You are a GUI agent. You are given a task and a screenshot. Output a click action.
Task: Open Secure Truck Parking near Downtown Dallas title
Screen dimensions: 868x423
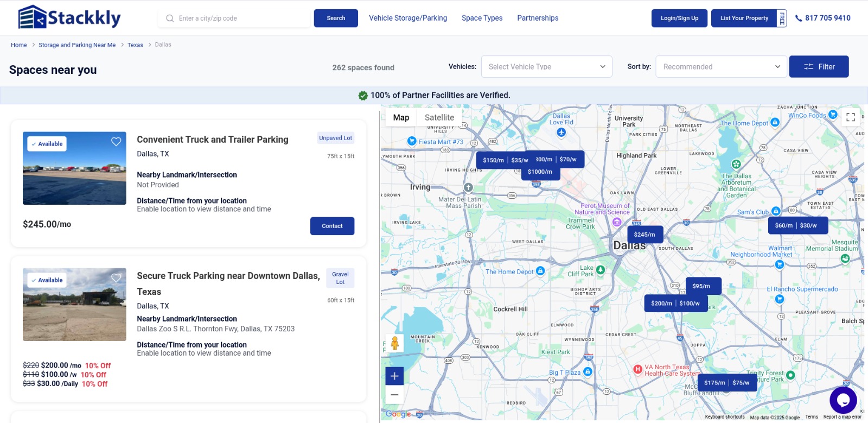228,283
